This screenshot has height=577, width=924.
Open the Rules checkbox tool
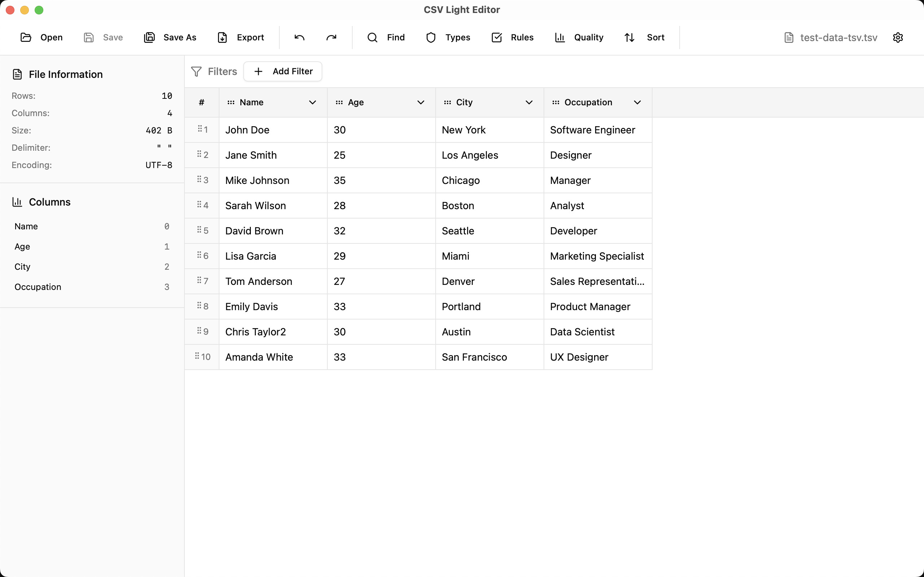coord(496,38)
